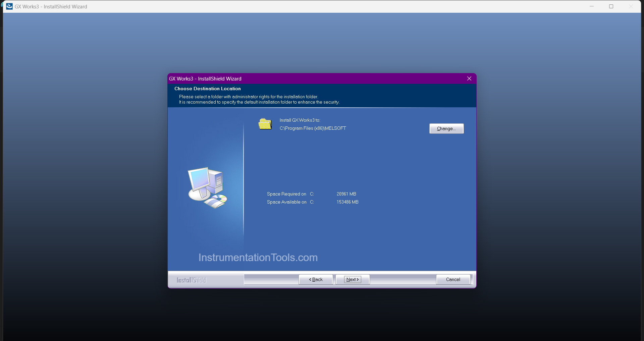This screenshot has height=341, width=644.
Task: Click the '153486 MB' available space value
Action: click(347, 202)
